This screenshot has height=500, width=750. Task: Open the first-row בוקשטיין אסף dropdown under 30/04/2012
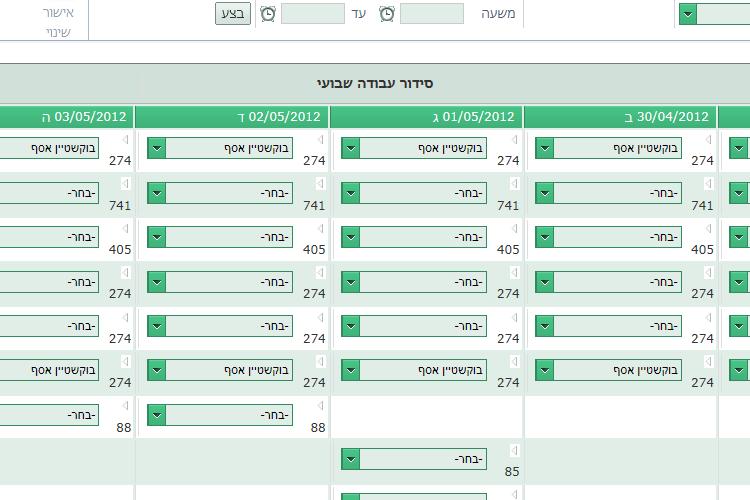[x=544, y=148]
